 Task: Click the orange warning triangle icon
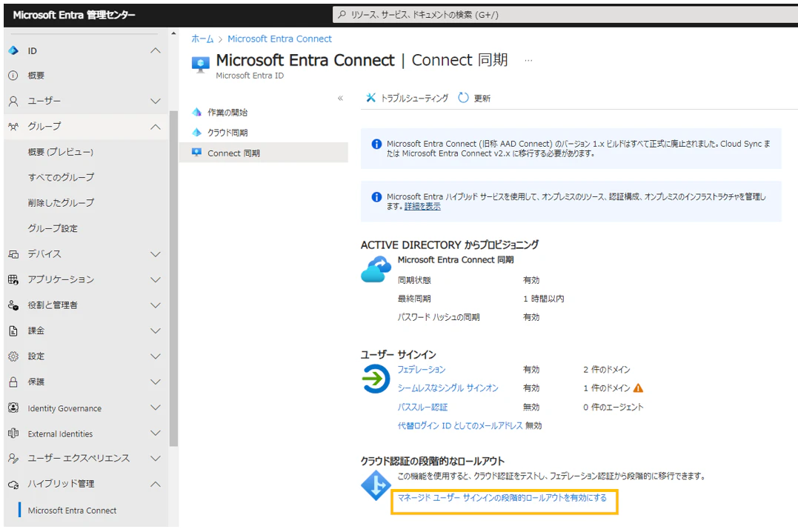(638, 388)
